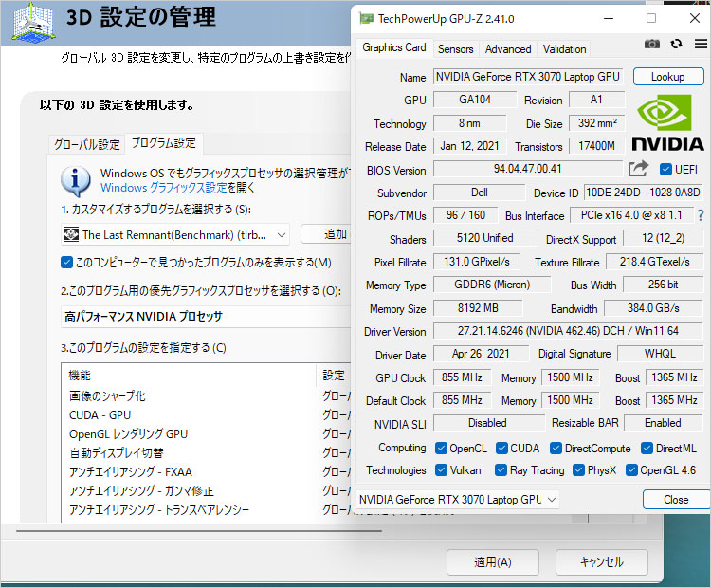The width and height of the screenshot is (711, 588).
Task: Open the program selection dropdown
Action: coord(175,234)
